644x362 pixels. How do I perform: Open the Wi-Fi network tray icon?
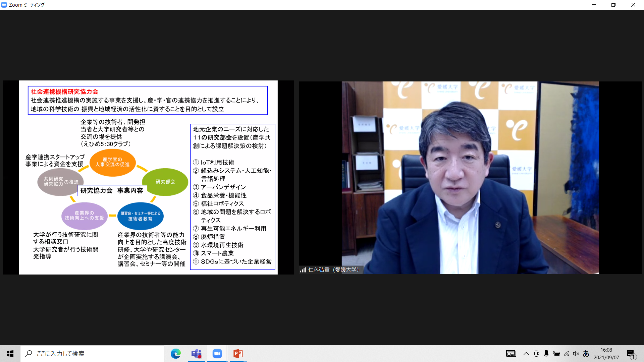567,354
